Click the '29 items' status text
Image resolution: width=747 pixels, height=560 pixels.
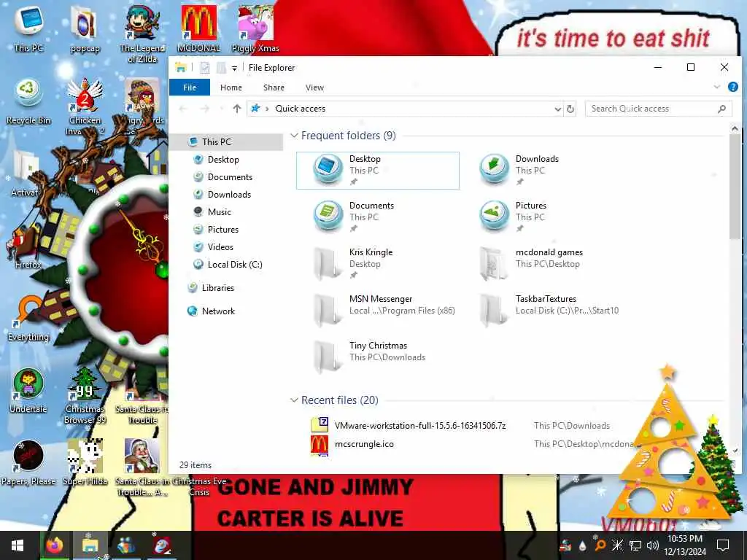click(x=196, y=465)
